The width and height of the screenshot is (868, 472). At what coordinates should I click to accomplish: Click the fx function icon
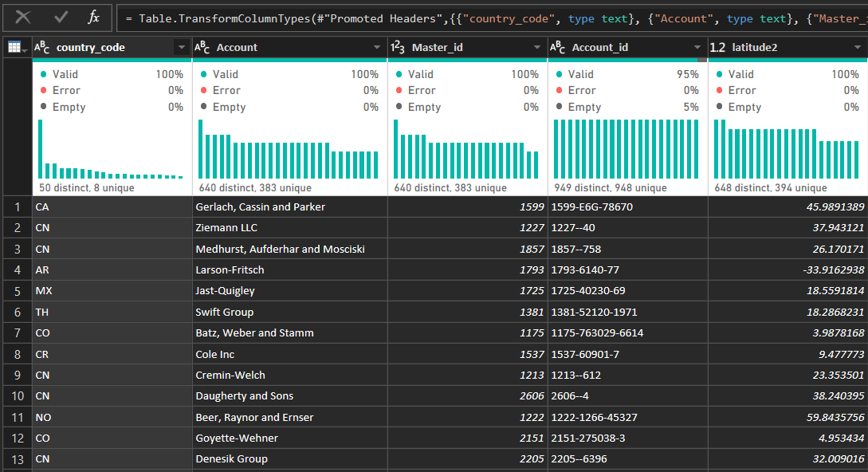coord(94,17)
